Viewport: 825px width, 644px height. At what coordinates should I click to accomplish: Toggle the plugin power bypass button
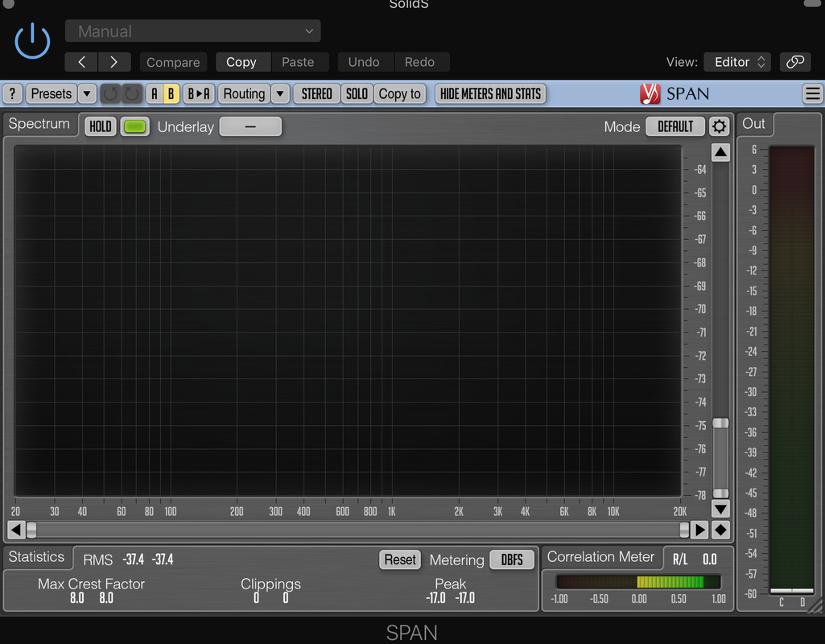click(32, 40)
